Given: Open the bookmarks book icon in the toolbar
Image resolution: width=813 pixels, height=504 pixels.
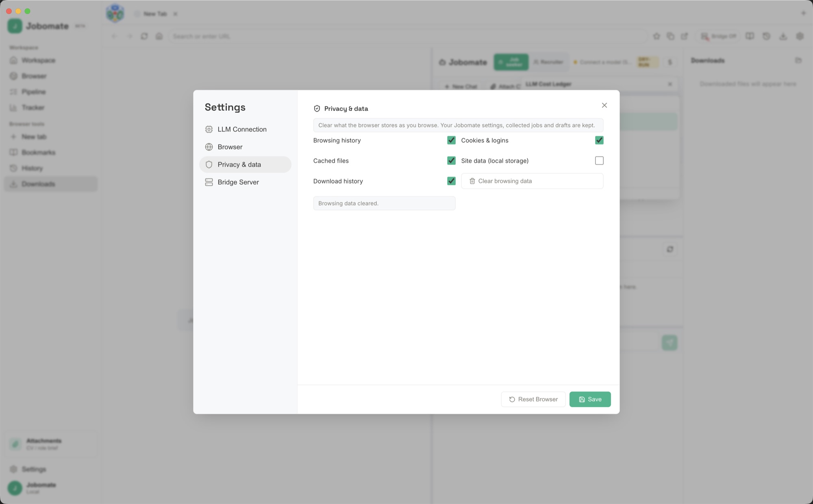Looking at the screenshot, I should point(750,36).
